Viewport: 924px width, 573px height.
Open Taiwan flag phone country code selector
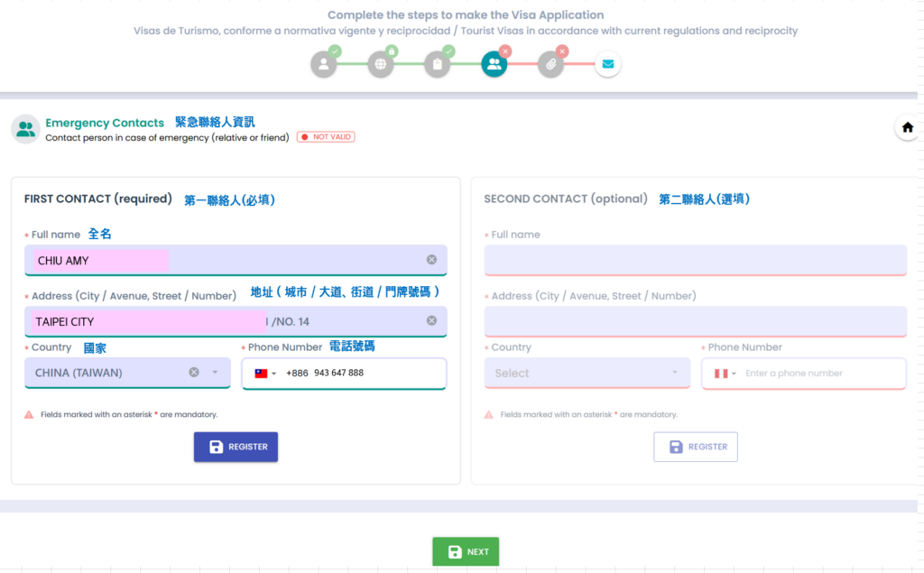[265, 374]
